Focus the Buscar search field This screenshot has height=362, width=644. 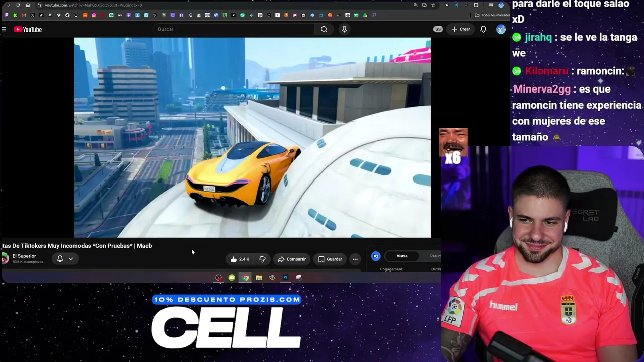tap(235, 29)
